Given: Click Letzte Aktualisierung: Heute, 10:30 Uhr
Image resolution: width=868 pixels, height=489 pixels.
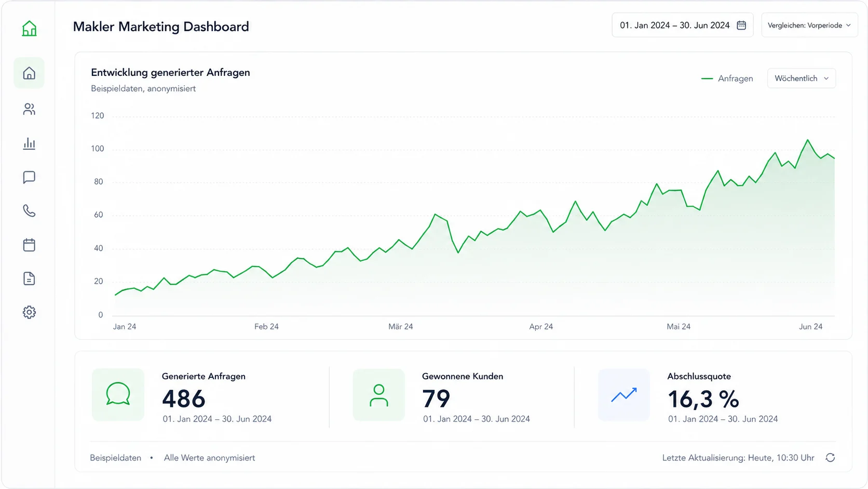Looking at the screenshot, I should click(x=738, y=458).
